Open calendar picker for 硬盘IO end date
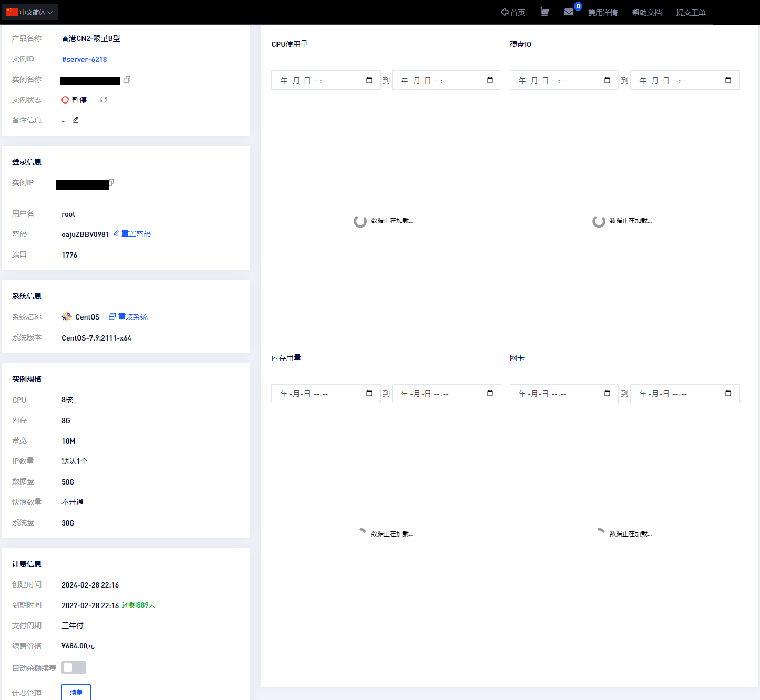The height and width of the screenshot is (700, 760). coord(728,80)
